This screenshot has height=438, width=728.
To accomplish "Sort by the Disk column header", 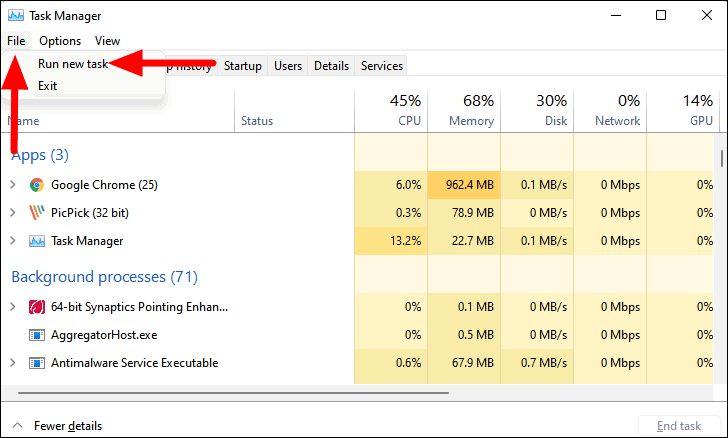I will (537, 111).
